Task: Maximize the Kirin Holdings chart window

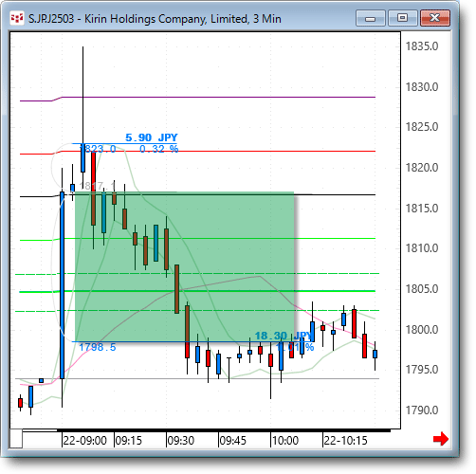Action: pyautogui.click(x=402, y=18)
